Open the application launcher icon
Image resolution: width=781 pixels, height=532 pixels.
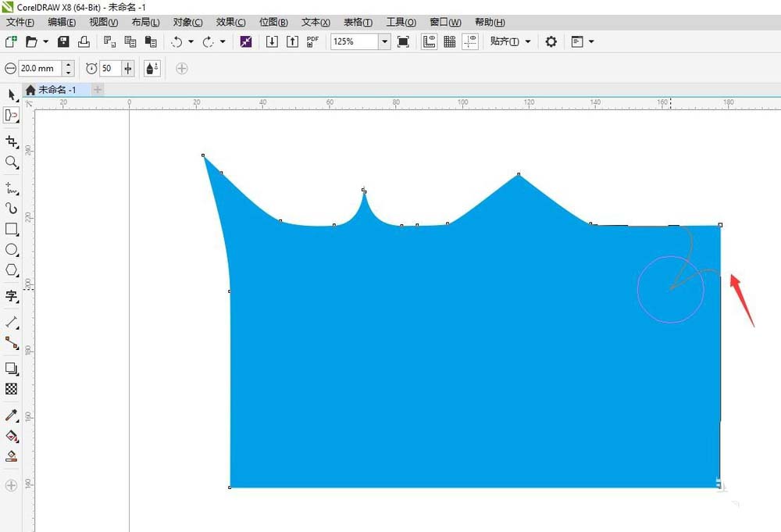click(x=577, y=41)
